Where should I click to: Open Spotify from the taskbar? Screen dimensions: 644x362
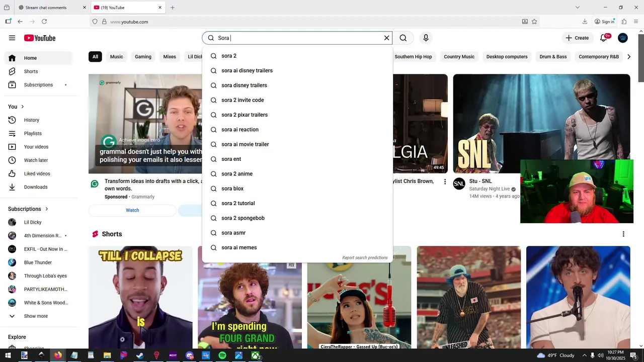pos(222,355)
